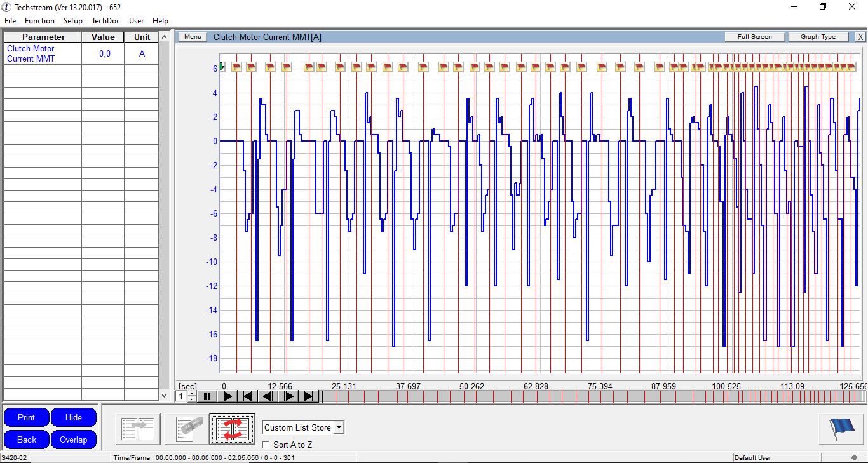Screen dimensions: 868x463
Task: Click the gray playback timeline slider bar
Action: point(591,396)
